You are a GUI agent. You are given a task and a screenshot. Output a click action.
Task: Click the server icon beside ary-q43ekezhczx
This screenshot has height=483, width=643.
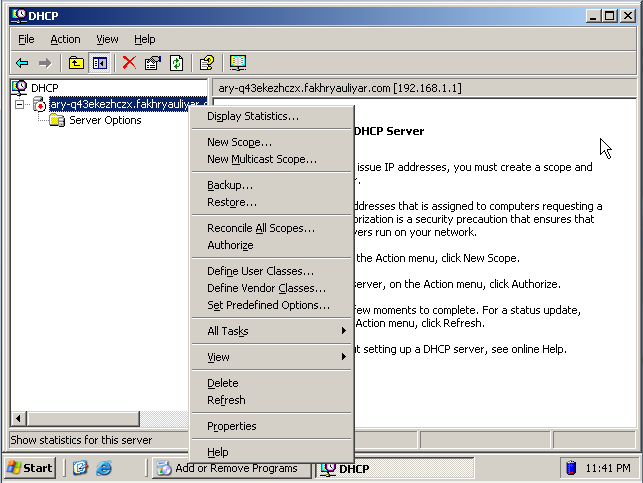coord(39,104)
